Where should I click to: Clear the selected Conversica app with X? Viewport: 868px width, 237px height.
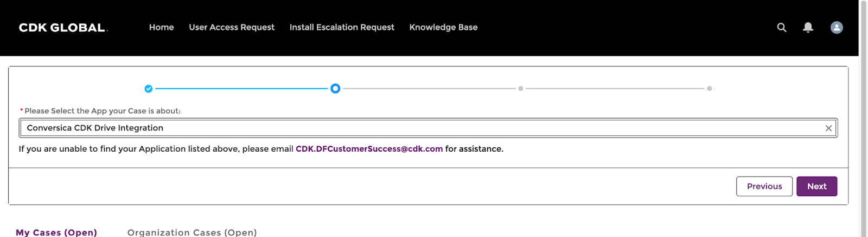(x=828, y=128)
